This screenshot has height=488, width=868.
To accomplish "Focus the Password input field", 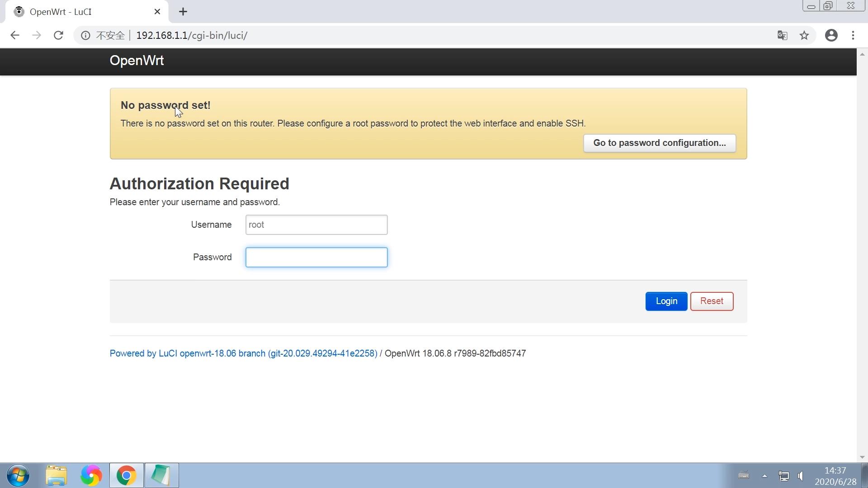I will coord(316,258).
